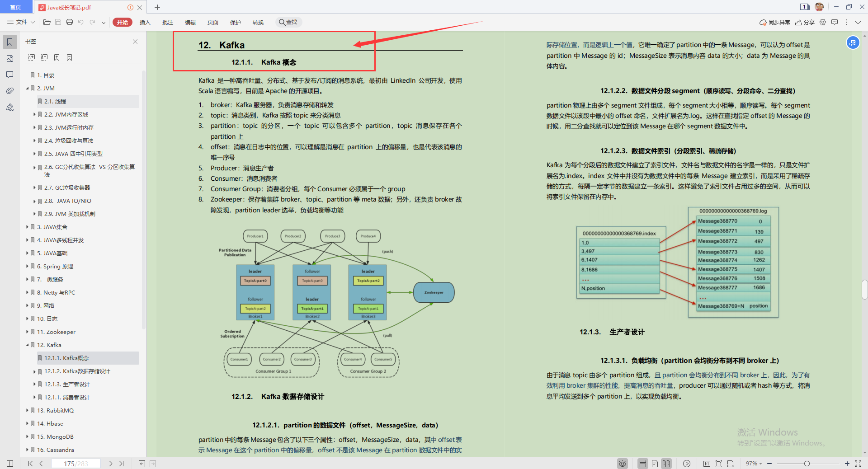Expand the 文件 file menu dropdown
868x469 pixels.
[21, 22]
